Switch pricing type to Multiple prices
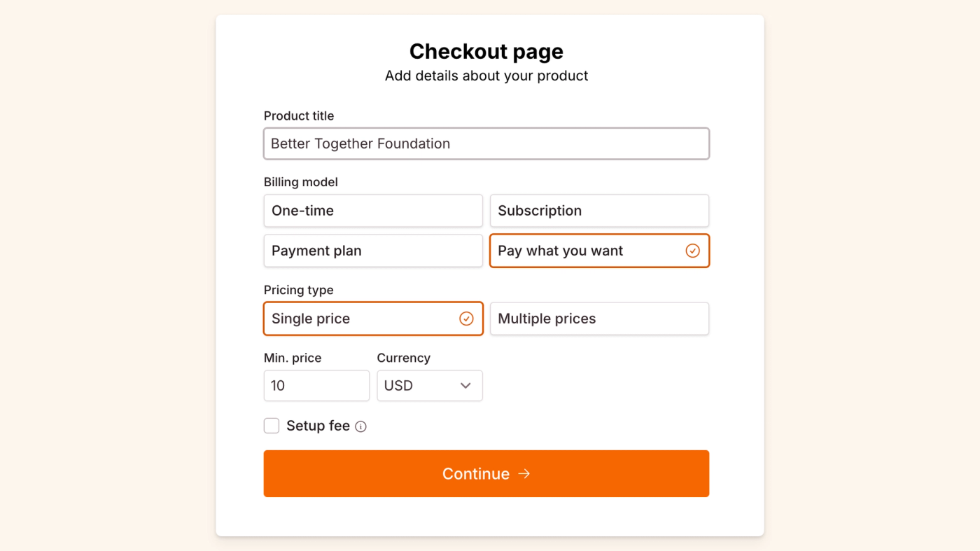The height and width of the screenshot is (551, 980). [598, 319]
